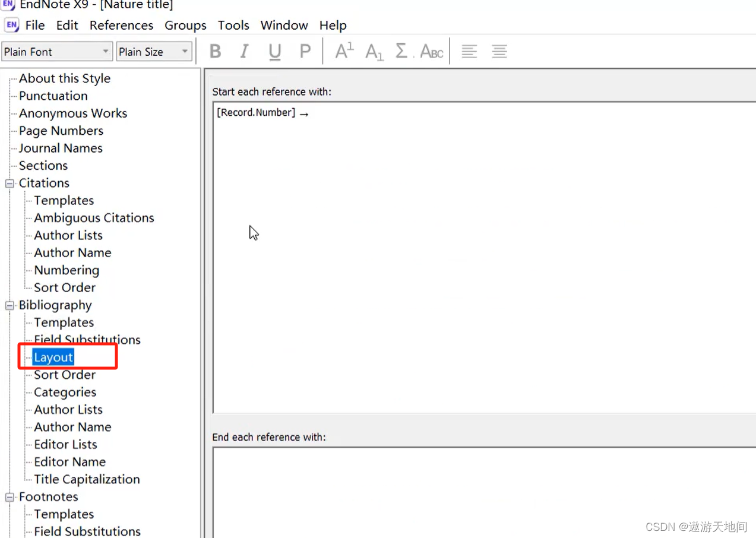Select Punctuation in style tree
Viewport: 756px width, 538px height.
coord(53,96)
